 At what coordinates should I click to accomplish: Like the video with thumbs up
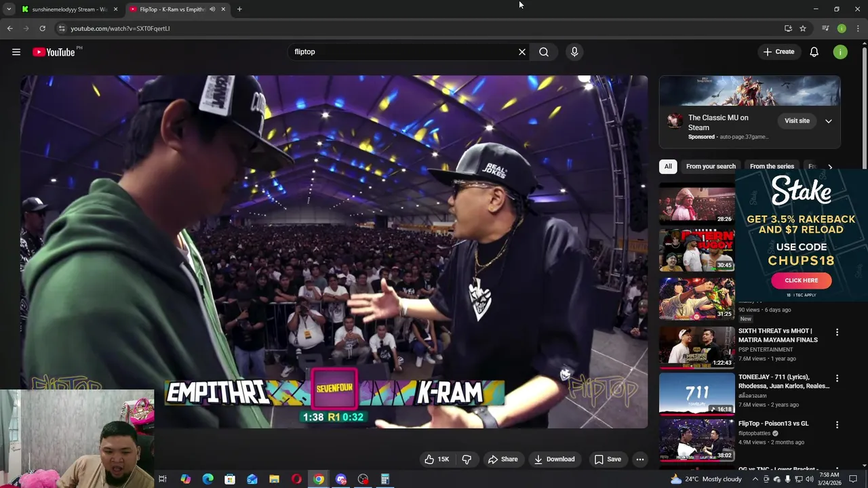[x=436, y=460]
